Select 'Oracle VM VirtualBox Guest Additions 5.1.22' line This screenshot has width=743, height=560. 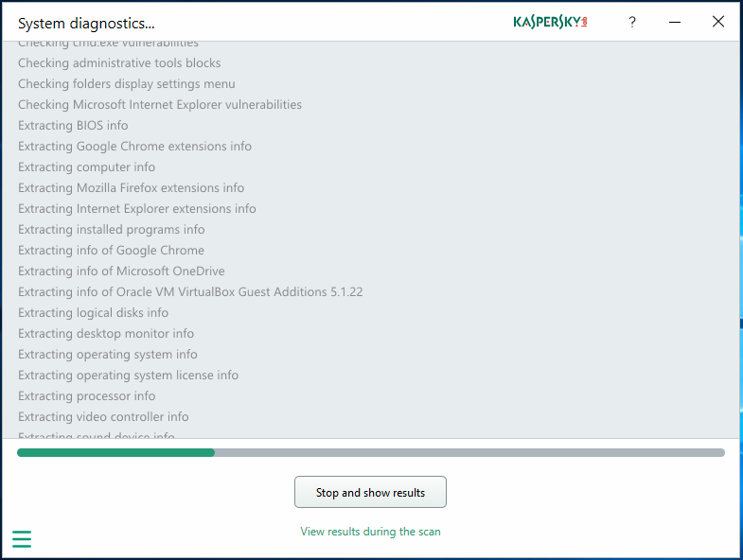[190, 292]
